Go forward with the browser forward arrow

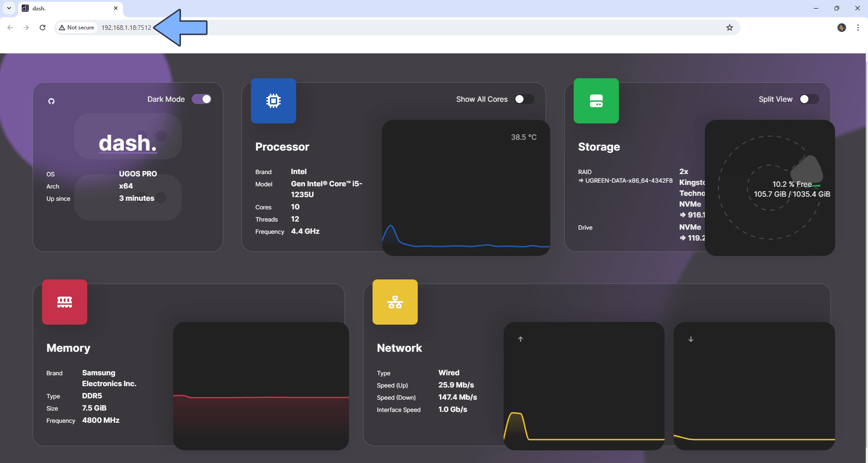[x=26, y=28]
